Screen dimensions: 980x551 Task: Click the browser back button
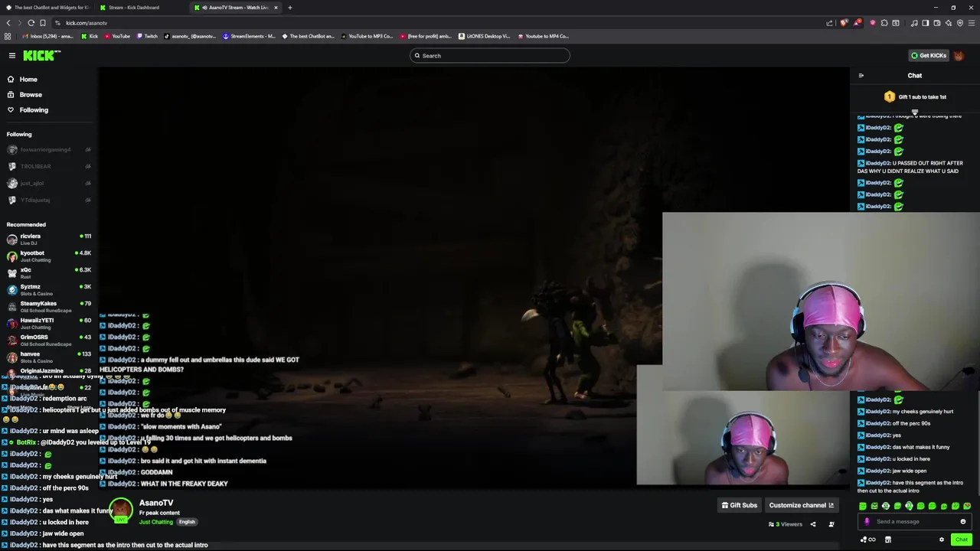pyautogui.click(x=8, y=23)
